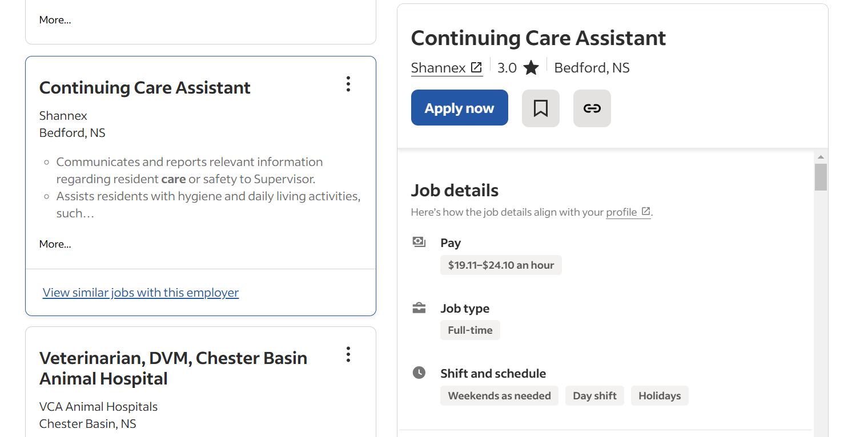Open View similar jobs with this employer

(140, 293)
